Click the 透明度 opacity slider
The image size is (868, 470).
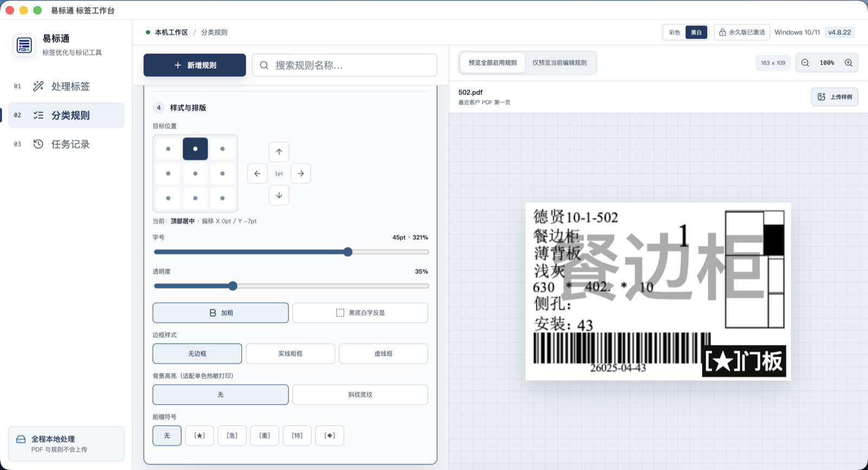(291, 286)
